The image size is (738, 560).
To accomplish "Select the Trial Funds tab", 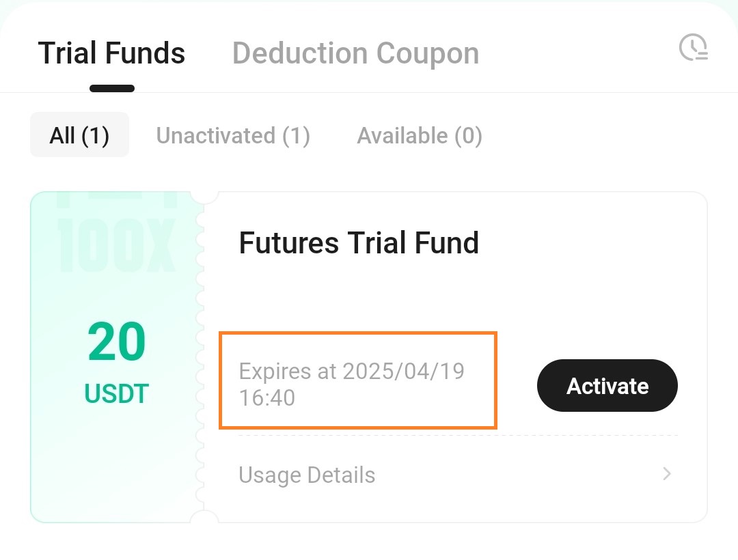I will 111,53.
